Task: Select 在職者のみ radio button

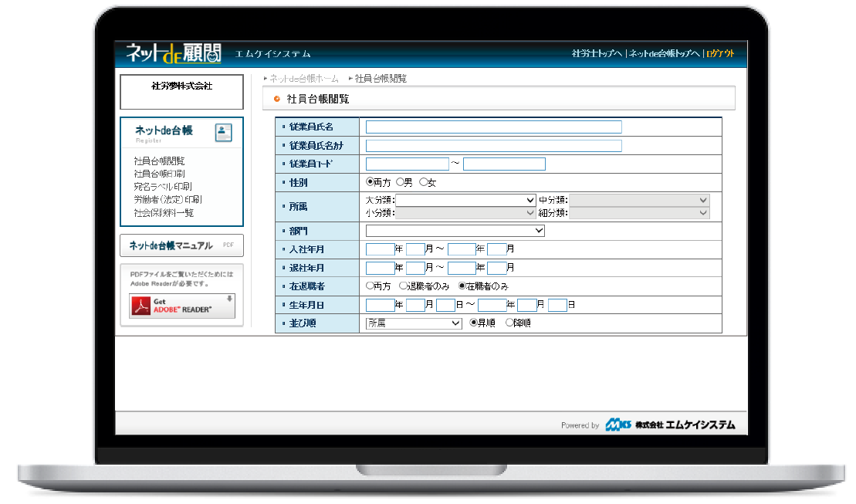Action: pos(462,286)
